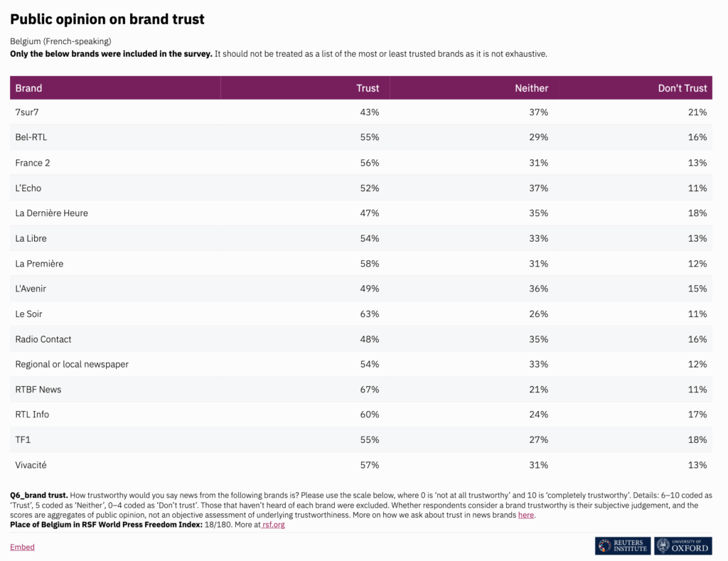This screenshot has width=728, height=561.
Task: Sort by the Trust column header
Action: [x=368, y=88]
